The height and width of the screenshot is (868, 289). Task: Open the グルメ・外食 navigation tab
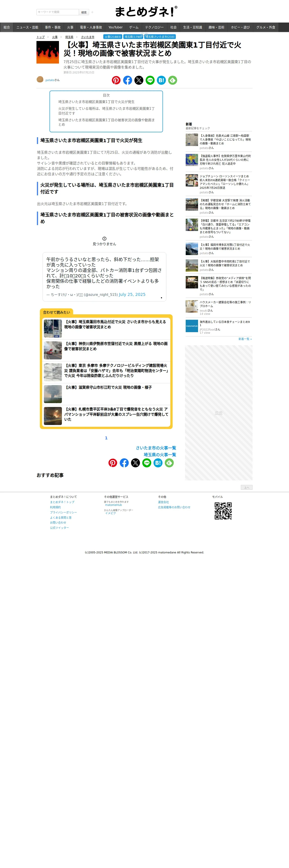pos(266,27)
